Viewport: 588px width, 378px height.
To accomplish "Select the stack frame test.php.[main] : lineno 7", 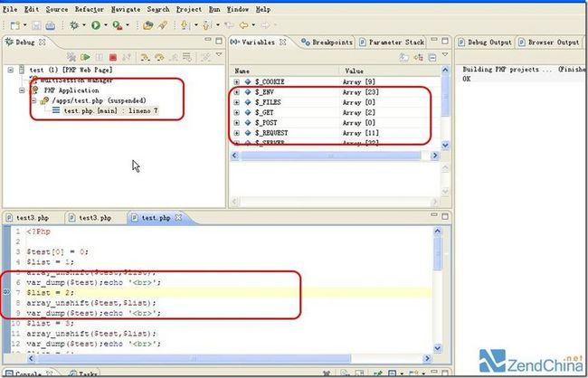I will 110,111.
